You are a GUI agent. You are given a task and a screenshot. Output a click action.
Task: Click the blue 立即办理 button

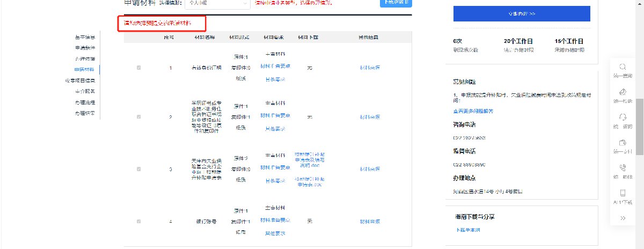[x=521, y=13]
